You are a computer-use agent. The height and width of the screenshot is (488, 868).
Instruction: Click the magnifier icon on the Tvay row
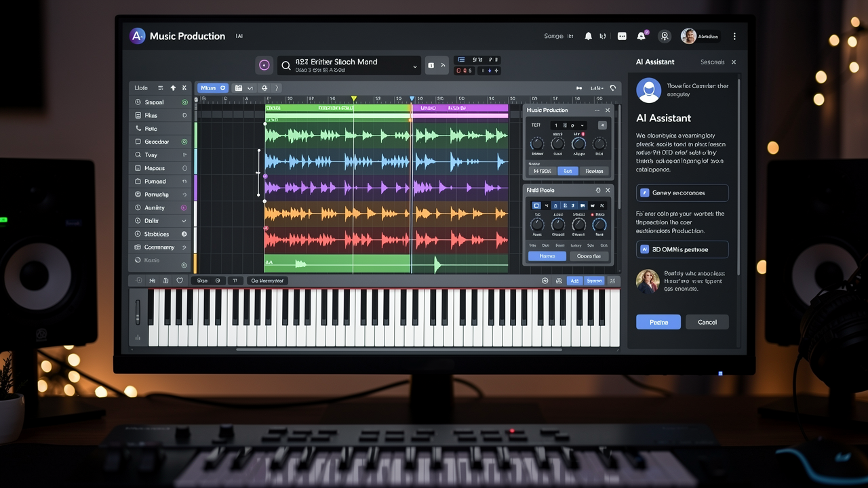(x=138, y=155)
